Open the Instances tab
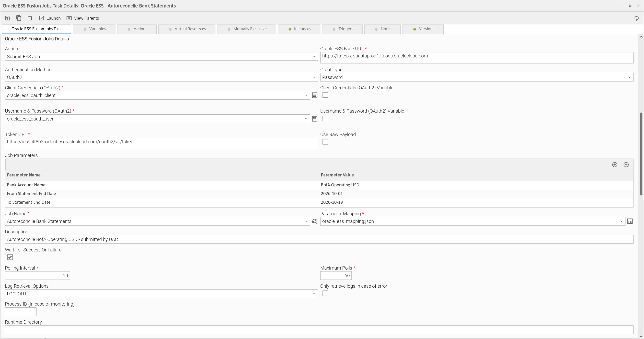644x339 pixels. click(x=299, y=29)
